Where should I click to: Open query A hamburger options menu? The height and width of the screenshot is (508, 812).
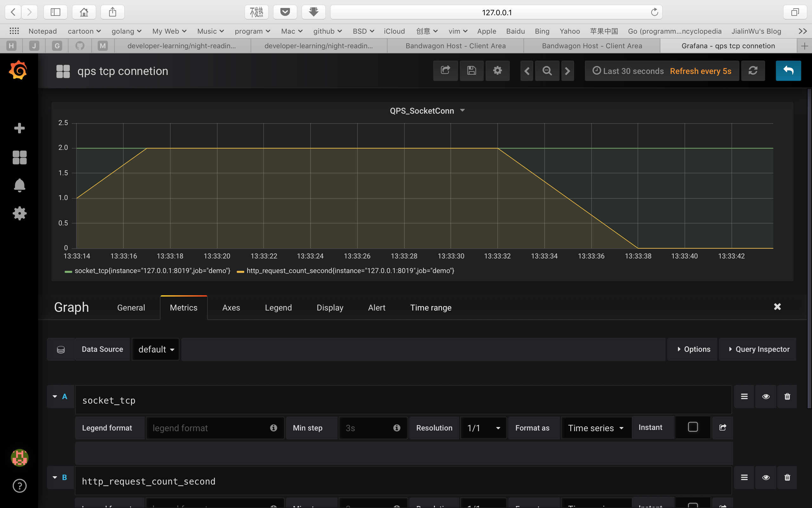click(744, 397)
